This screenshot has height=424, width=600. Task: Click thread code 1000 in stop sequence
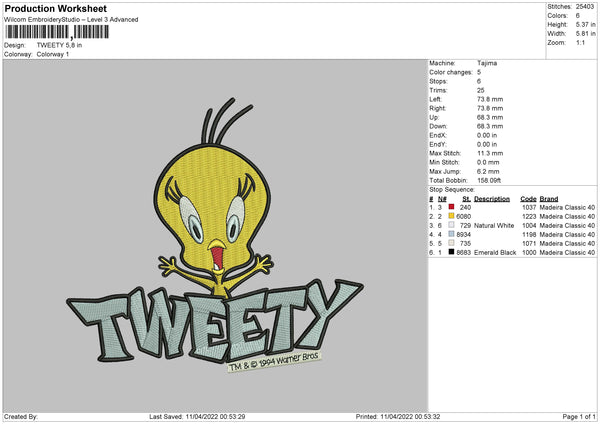(x=529, y=253)
